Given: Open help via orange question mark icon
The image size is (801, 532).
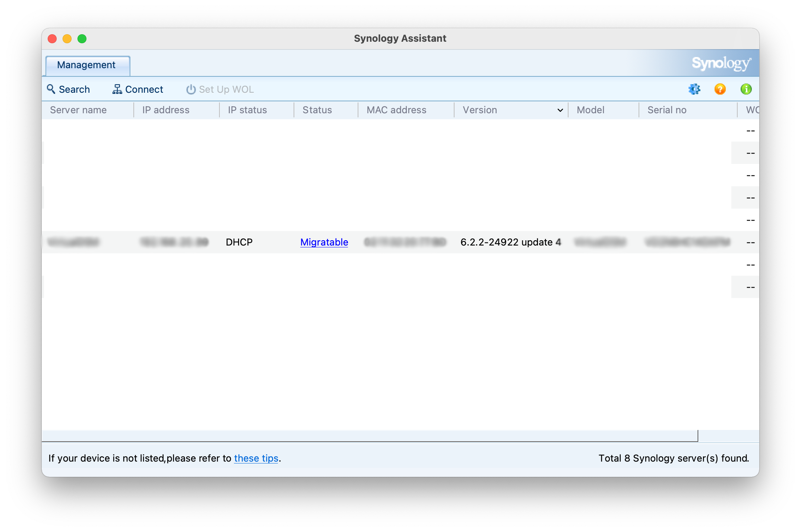Looking at the screenshot, I should [x=720, y=89].
